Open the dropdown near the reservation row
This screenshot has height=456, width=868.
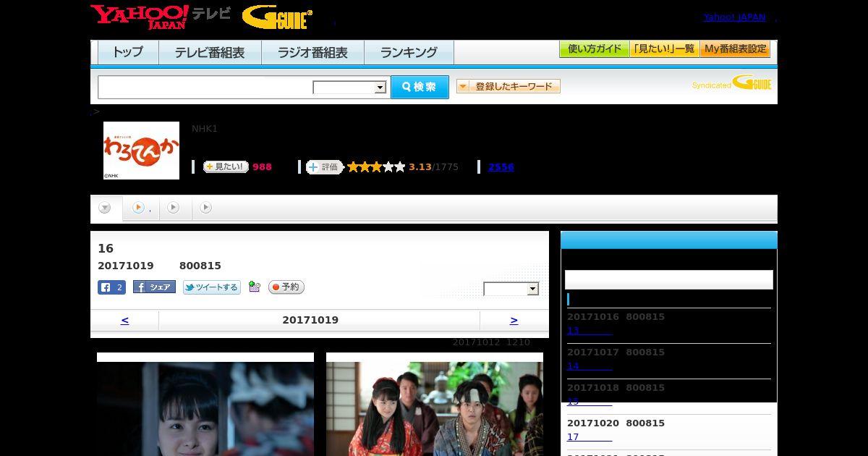[511, 289]
